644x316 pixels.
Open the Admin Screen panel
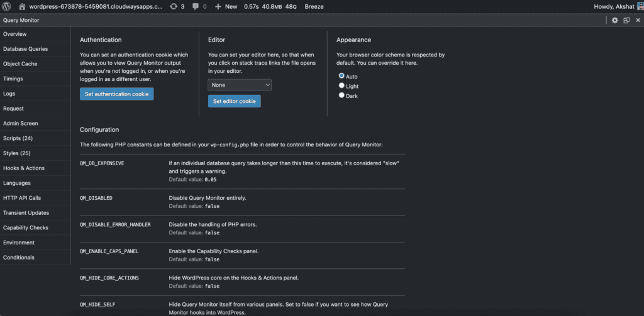(x=35, y=124)
